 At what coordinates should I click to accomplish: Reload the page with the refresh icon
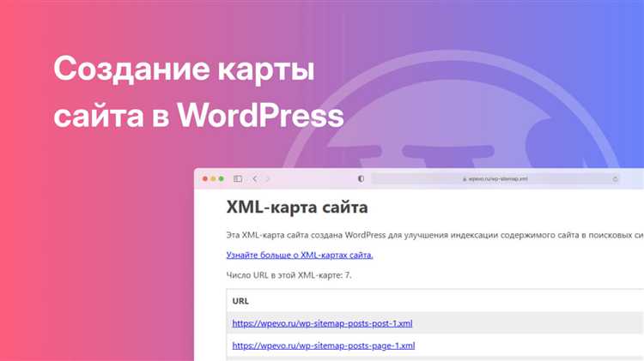click(x=615, y=179)
